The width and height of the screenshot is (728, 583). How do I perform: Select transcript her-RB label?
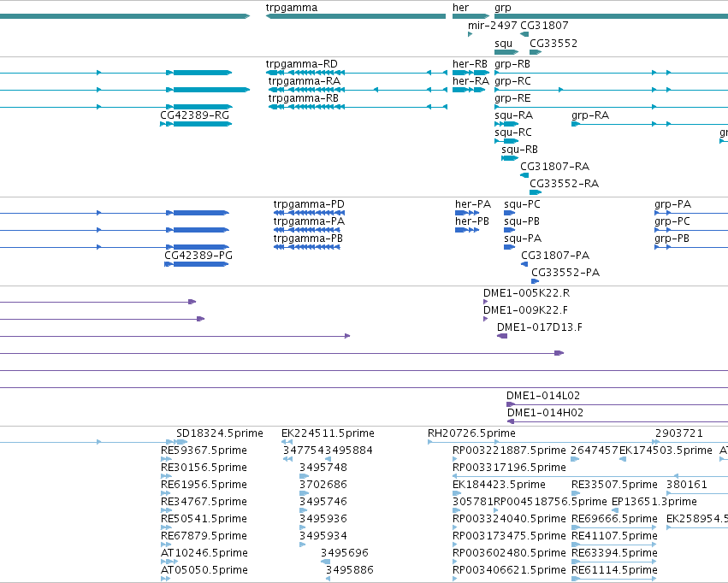pos(470,64)
